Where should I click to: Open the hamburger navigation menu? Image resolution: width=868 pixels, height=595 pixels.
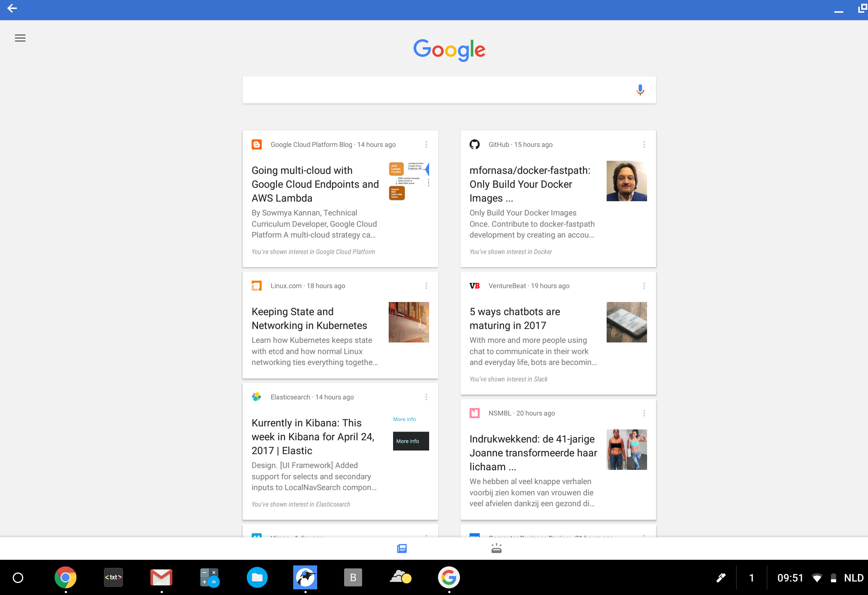coord(20,38)
